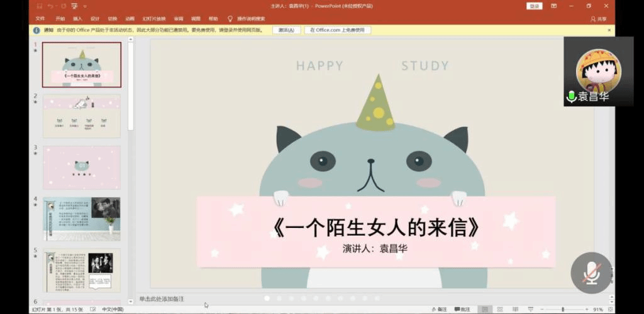Click the zoom slider handle in status bar
Image resolution: width=644 pixels, height=314 pixels.
click(563, 309)
